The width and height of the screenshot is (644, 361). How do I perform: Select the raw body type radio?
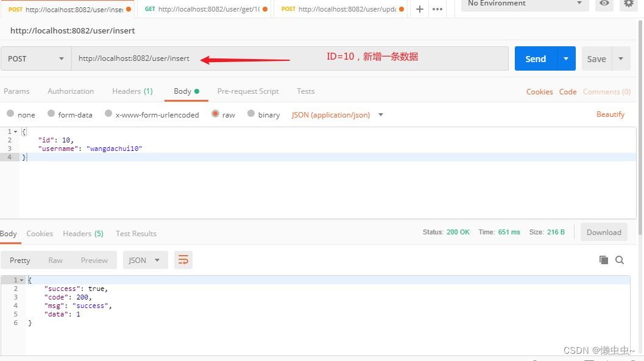tap(215, 114)
